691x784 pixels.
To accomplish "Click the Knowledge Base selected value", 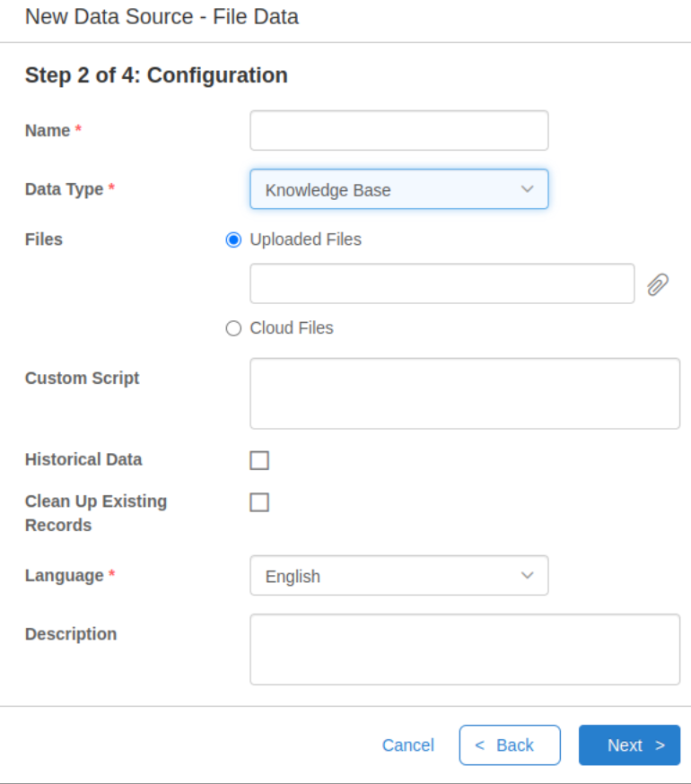I will 328,190.
